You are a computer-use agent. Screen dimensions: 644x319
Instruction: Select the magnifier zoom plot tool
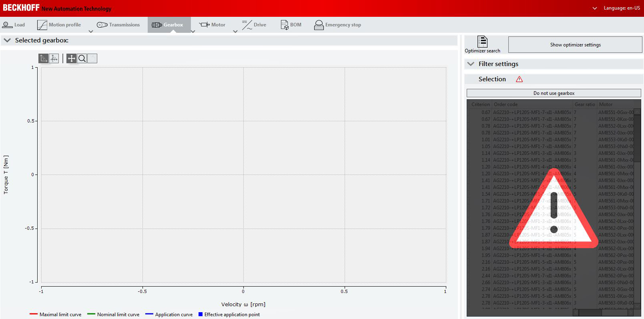tap(82, 59)
